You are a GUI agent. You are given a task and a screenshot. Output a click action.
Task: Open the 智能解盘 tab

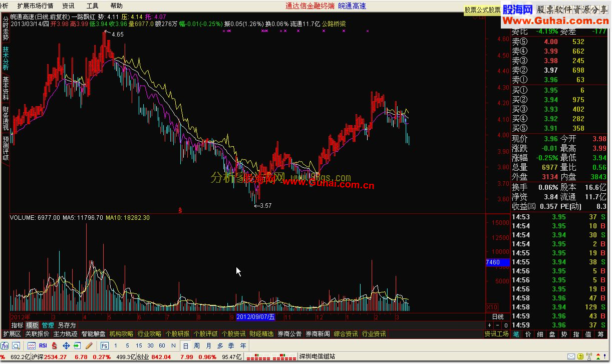pyautogui.click(x=94, y=334)
